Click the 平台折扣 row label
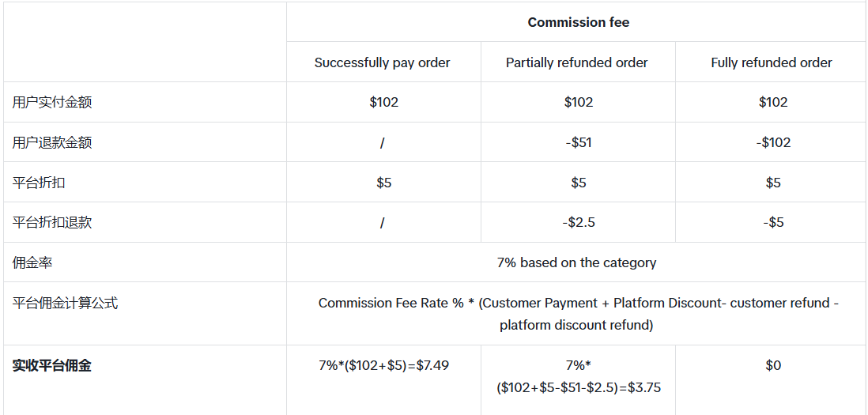This screenshot has height=415, width=868. pyautogui.click(x=39, y=183)
